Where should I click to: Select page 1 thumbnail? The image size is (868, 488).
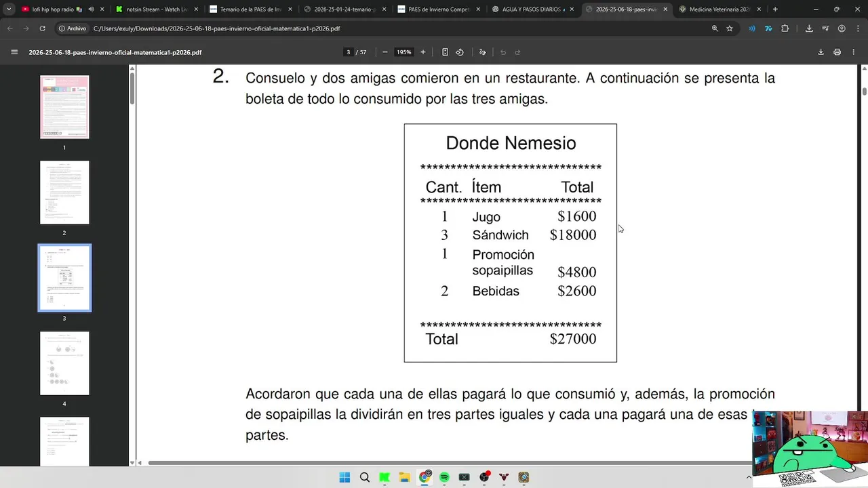(x=64, y=107)
